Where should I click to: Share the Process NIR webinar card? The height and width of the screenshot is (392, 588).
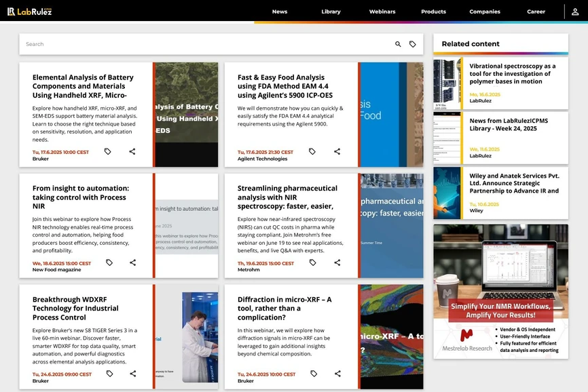pyautogui.click(x=133, y=262)
